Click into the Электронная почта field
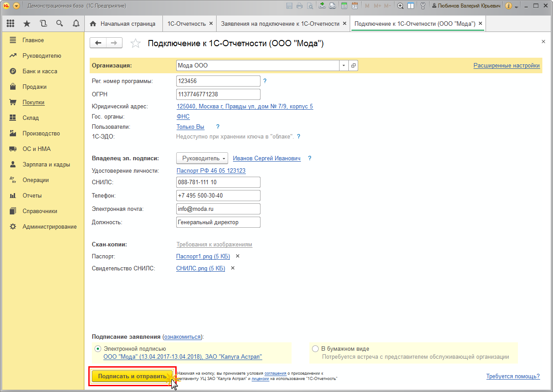Screen dimensions: 553x392 (218, 209)
